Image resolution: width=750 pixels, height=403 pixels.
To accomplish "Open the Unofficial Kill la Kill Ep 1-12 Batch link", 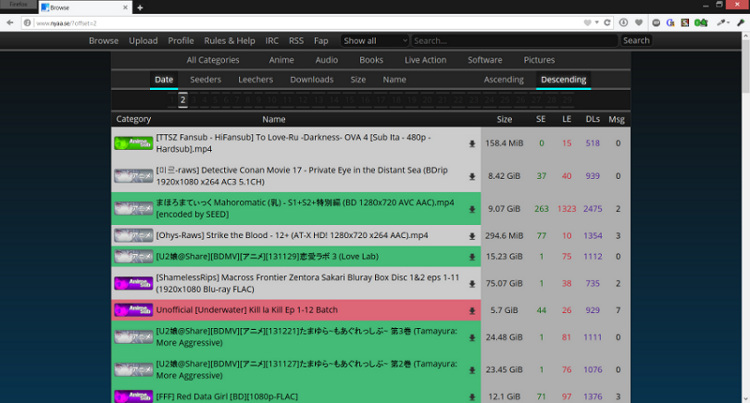I will (247, 310).
